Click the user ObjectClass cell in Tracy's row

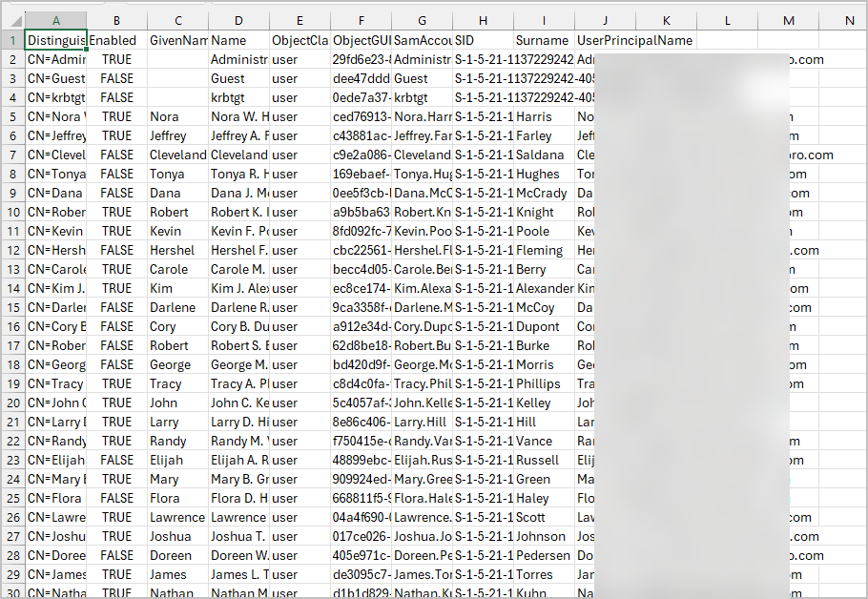[299, 383]
